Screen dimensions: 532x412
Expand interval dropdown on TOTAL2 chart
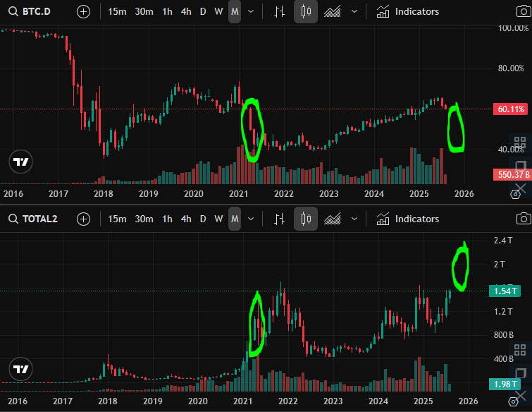(x=251, y=219)
